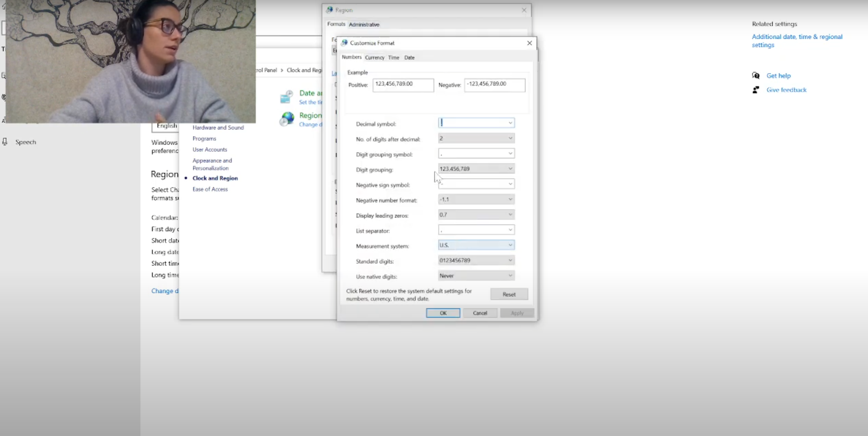
Task: Confirm with the OK button
Action: (443, 313)
